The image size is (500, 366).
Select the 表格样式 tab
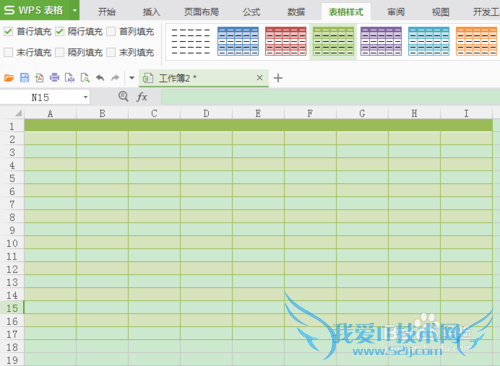click(346, 12)
